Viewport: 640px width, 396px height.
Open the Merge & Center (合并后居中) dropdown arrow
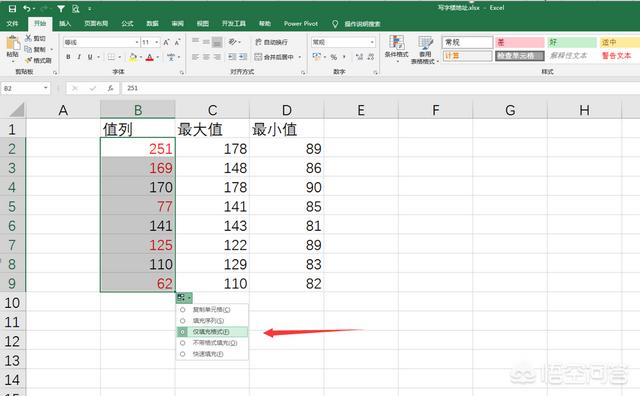(x=300, y=57)
